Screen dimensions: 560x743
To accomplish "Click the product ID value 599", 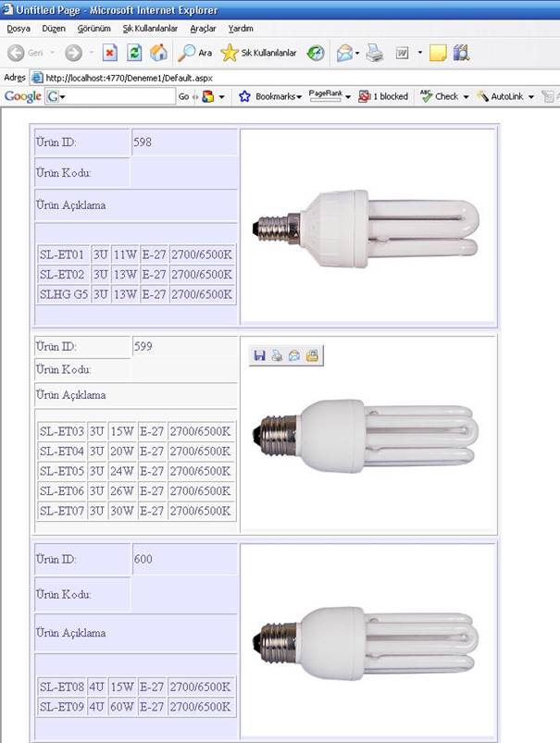I will point(143,346).
